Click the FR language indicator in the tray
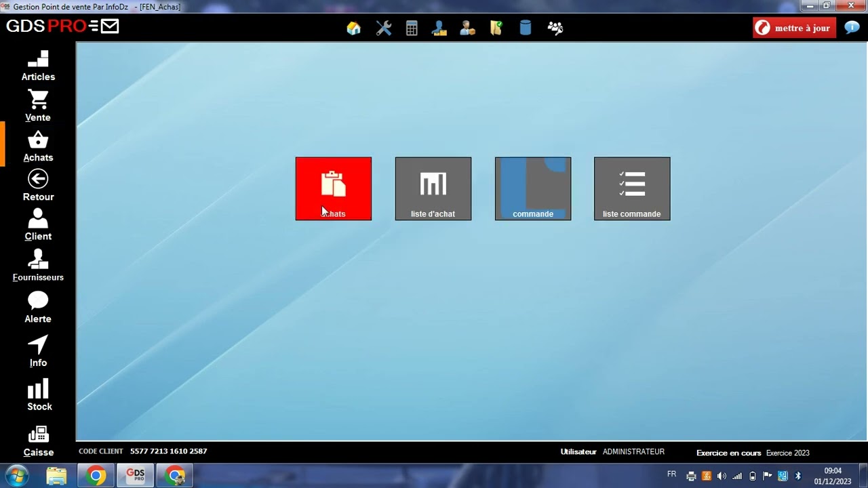 pyautogui.click(x=671, y=474)
